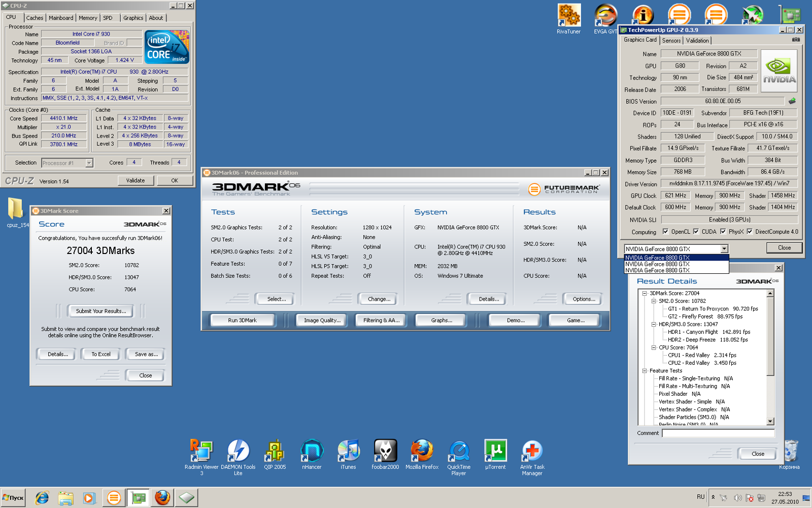The width and height of the screenshot is (812, 508).
Task: Export score with the To Excel button
Action: tap(101, 354)
